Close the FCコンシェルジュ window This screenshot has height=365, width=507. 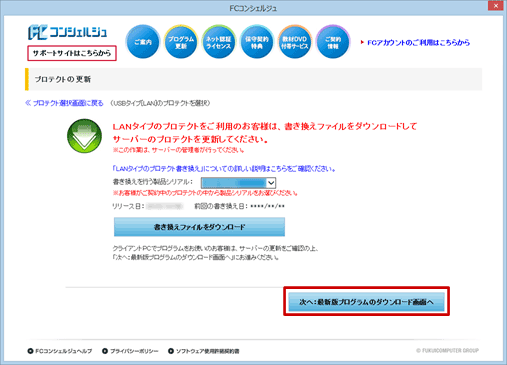(495, 5)
